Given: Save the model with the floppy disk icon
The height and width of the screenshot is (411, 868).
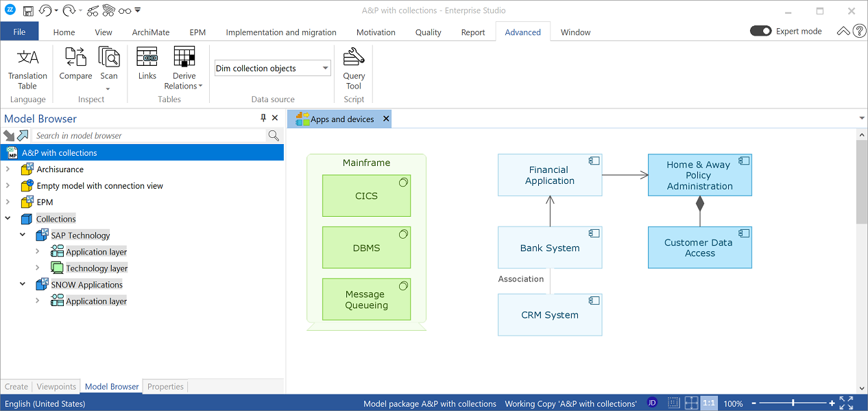Looking at the screenshot, I should pos(28,11).
